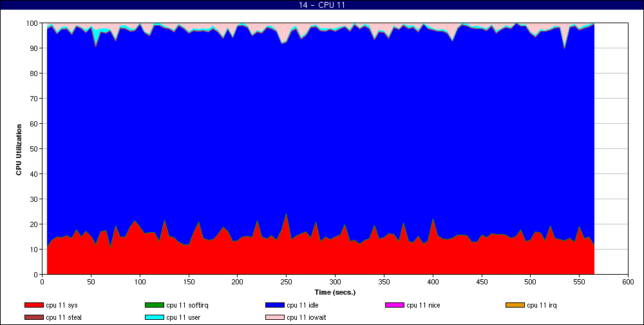Click the y-axis tick label 10
Screen dimensions: 644x325
(33, 250)
